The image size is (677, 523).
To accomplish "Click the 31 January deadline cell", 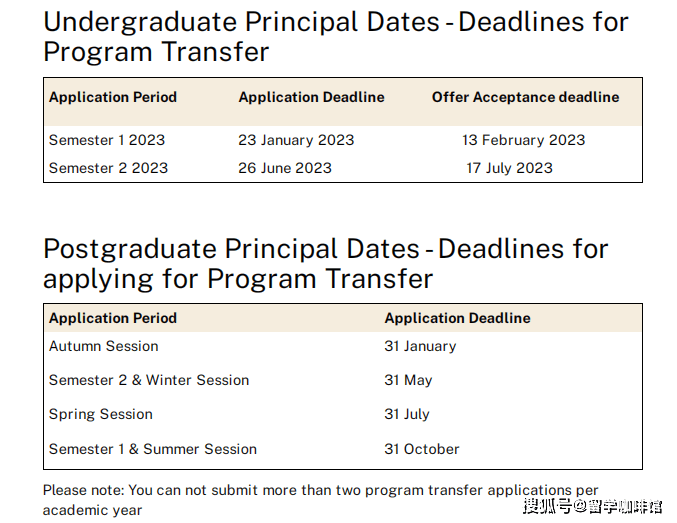I will click(x=420, y=346).
